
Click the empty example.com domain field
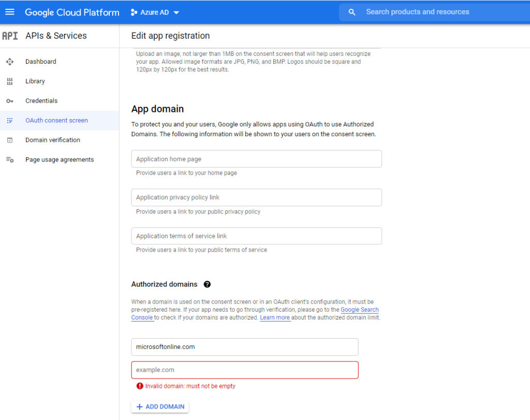point(245,370)
